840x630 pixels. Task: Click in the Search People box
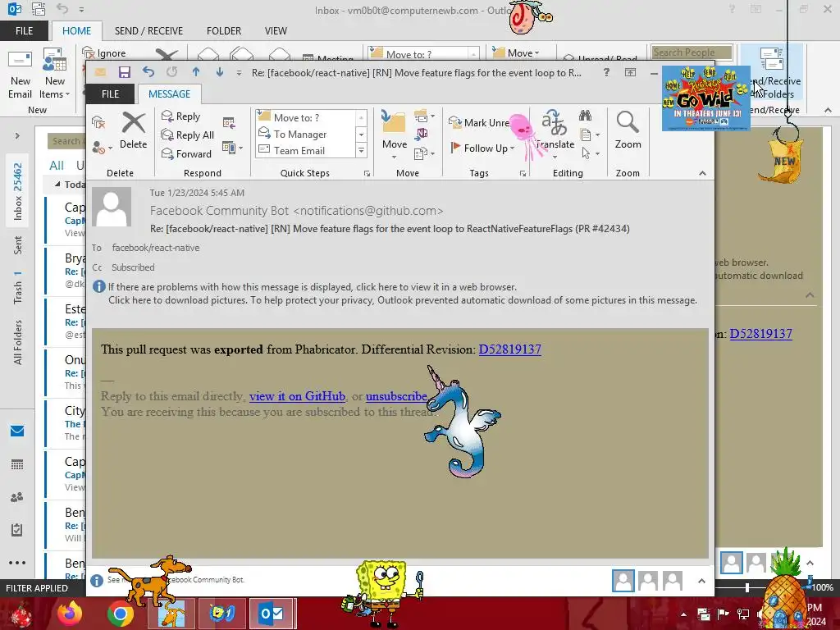pyautogui.click(x=692, y=52)
